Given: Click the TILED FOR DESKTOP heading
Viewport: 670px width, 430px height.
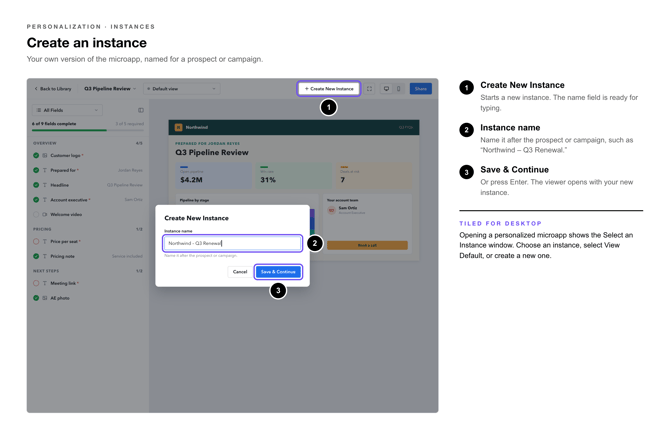Looking at the screenshot, I should point(500,224).
